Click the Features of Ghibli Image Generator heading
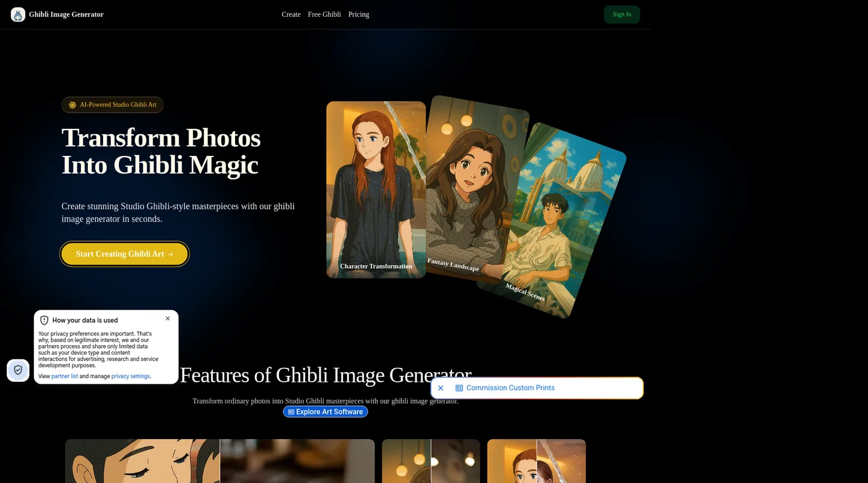Image resolution: width=868 pixels, height=483 pixels. click(x=325, y=375)
